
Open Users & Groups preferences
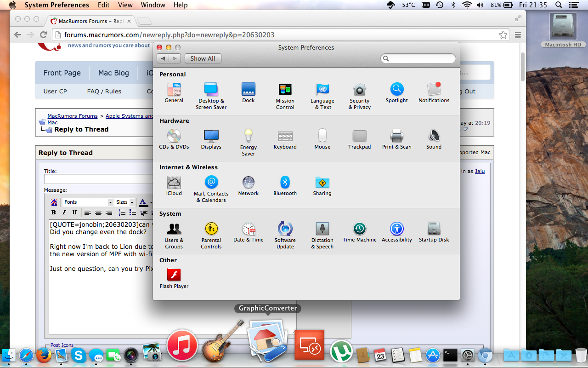(x=174, y=236)
